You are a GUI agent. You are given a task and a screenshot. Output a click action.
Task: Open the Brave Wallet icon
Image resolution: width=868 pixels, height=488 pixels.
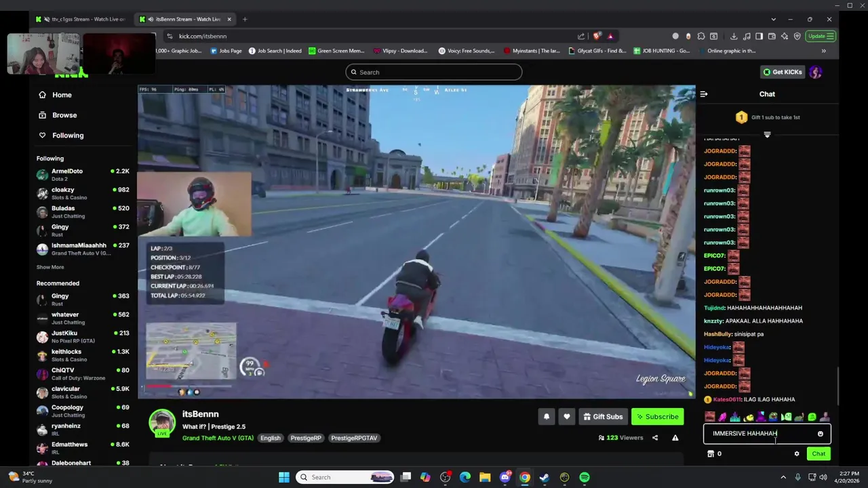(772, 36)
